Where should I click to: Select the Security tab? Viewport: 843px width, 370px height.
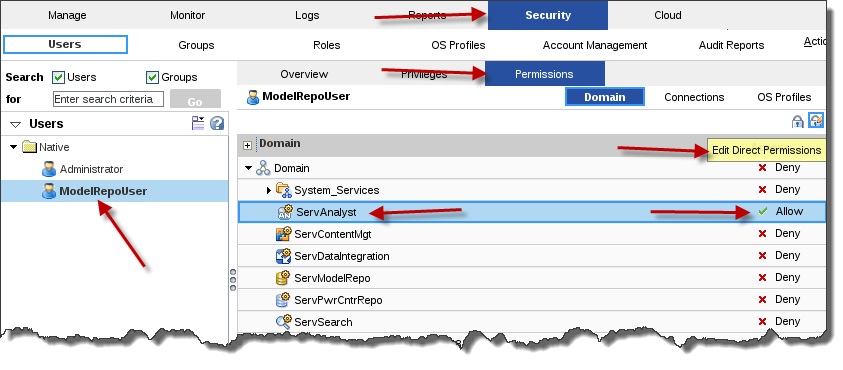[548, 15]
